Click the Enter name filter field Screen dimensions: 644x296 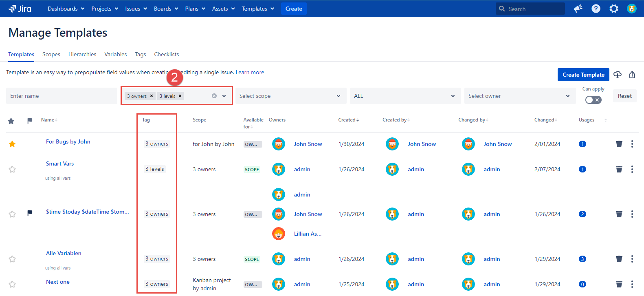tap(62, 96)
